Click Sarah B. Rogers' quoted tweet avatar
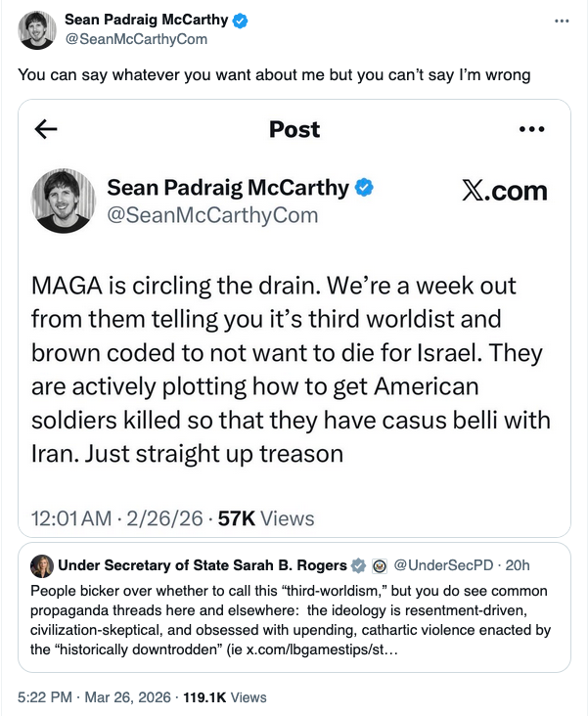588x716 pixels. click(43, 565)
